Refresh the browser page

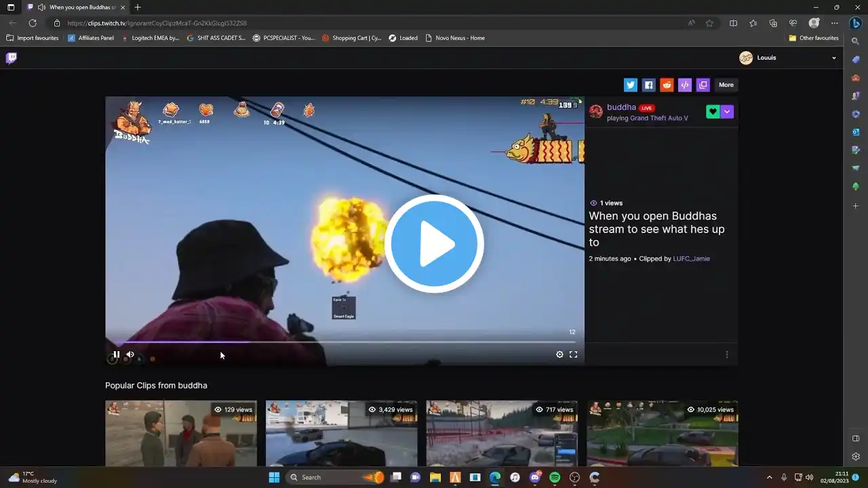pyautogui.click(x=33, y=23)
